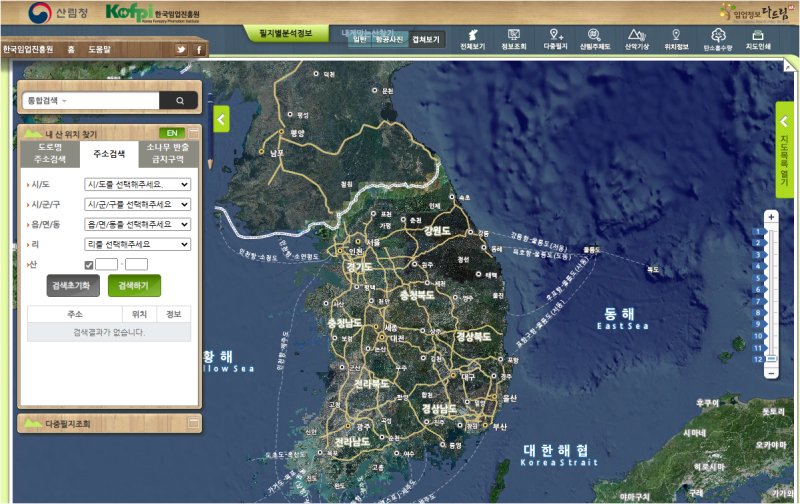This screenshot has height=504, width=800.
Task: Click the 전라남도 label on map
Action: click(352, 442)
